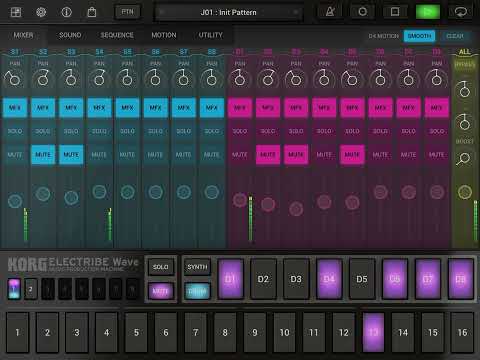Select the D1 drum pad
Image resolution: width=480 pixels, height=360 pixels.
[230, 279]
